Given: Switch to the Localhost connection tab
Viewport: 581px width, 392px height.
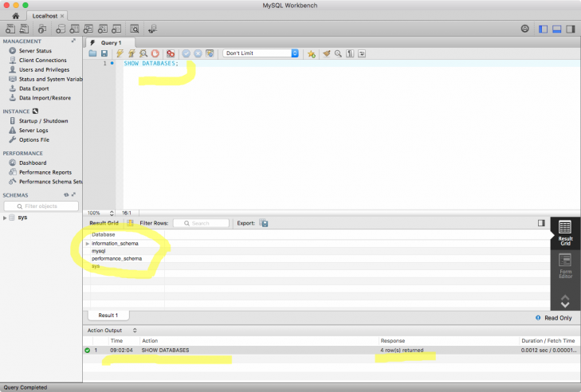Looking at the screenshot, I should 45,16.
